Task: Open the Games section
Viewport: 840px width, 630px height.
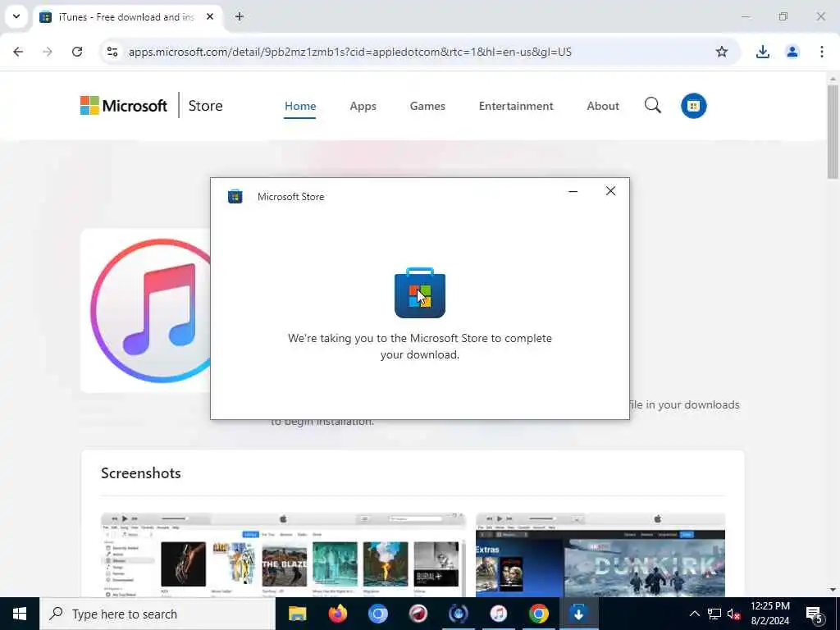Action: [427, 106]
